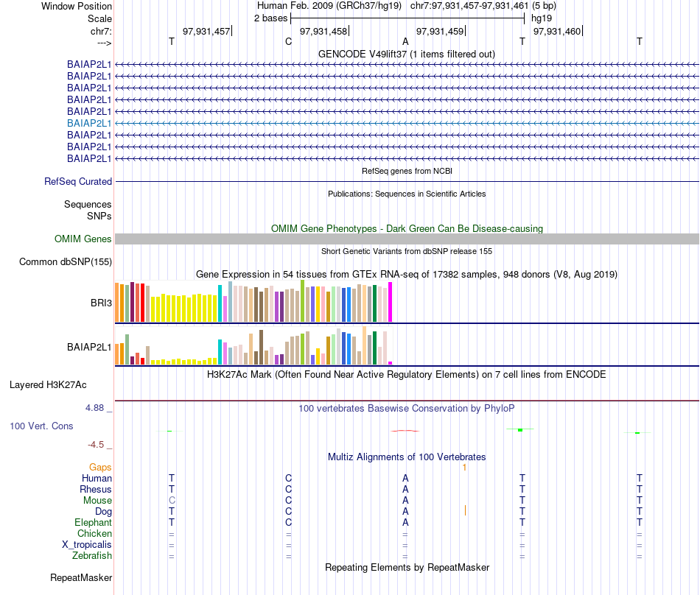The height and width of the screenshot is (595, 700).
Task: Click the C base in the ruler row
Action: [288, 41]
